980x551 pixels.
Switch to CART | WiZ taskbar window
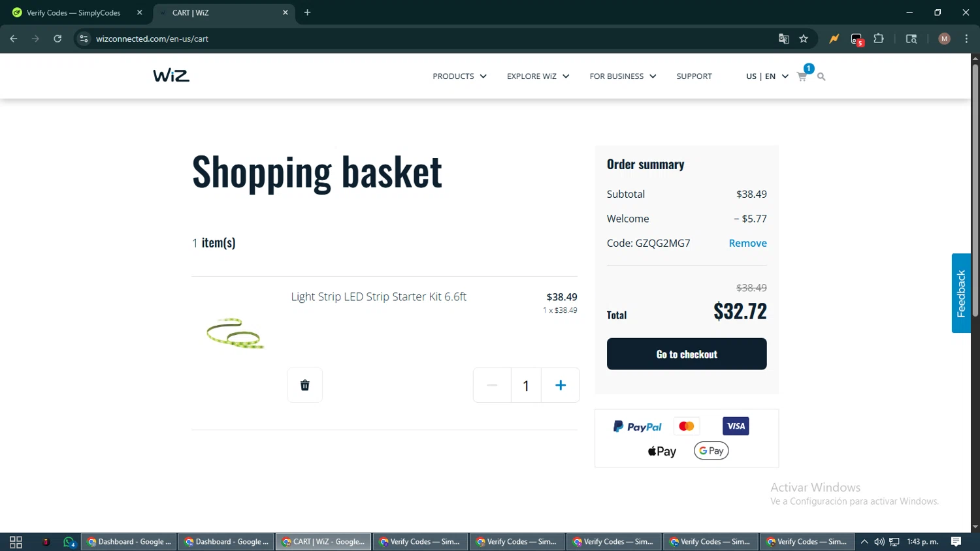pos(323,542)
